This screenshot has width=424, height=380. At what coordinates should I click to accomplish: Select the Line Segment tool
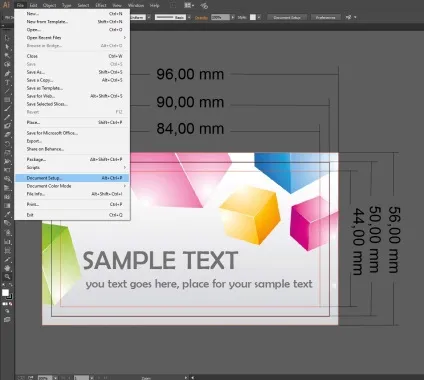[7, 91]
